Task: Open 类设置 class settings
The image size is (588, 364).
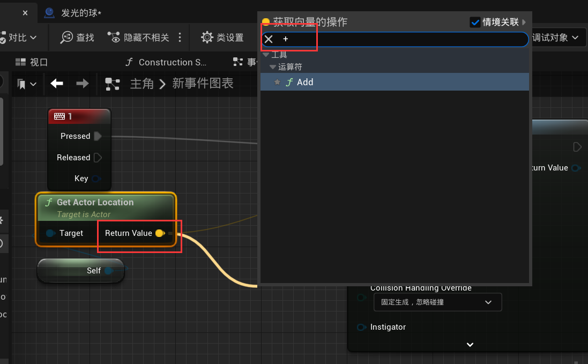Action: 222,38
